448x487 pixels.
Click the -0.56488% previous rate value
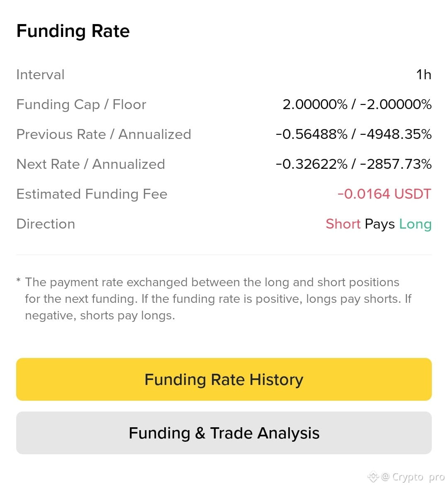pos(312,134)
